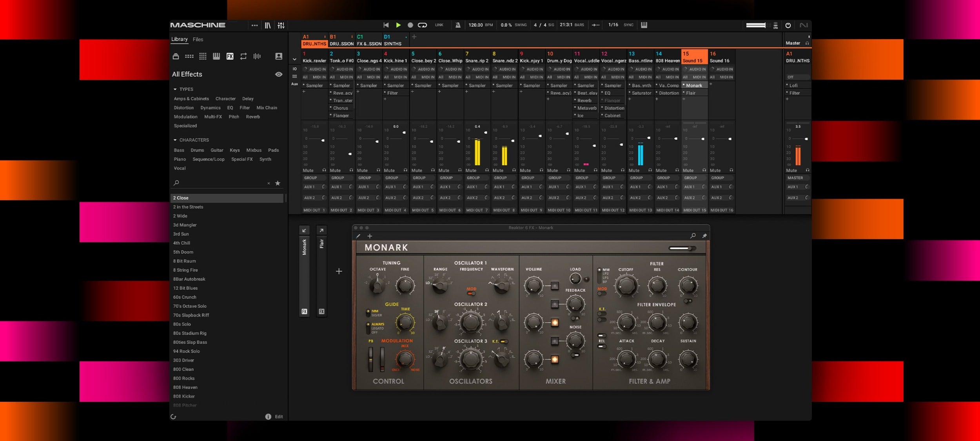Select the 80s Stadium Rig preset
Screen dimensions: 980x441
click(190, 333)
